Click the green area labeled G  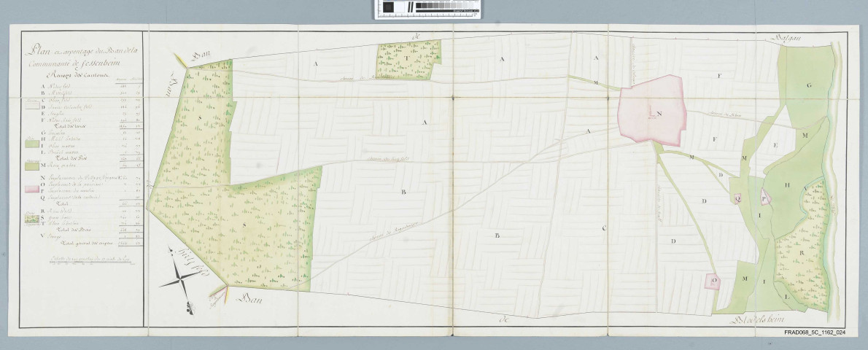pyautogui.click(x=808, y=86)
